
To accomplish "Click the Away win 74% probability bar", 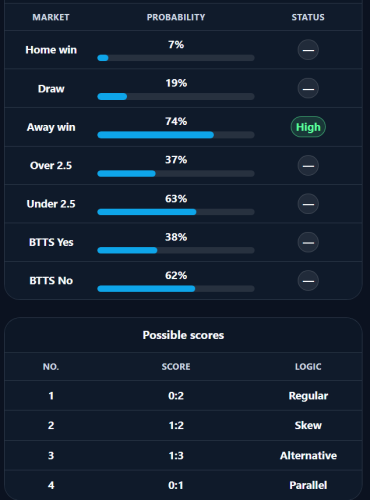I will (176, 135).
